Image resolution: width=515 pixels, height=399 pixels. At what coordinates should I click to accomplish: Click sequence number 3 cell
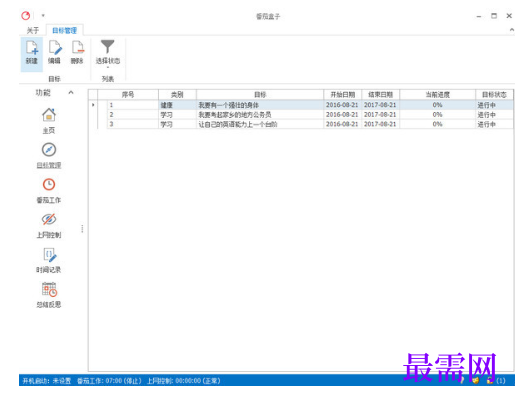[x=132, y=124]
